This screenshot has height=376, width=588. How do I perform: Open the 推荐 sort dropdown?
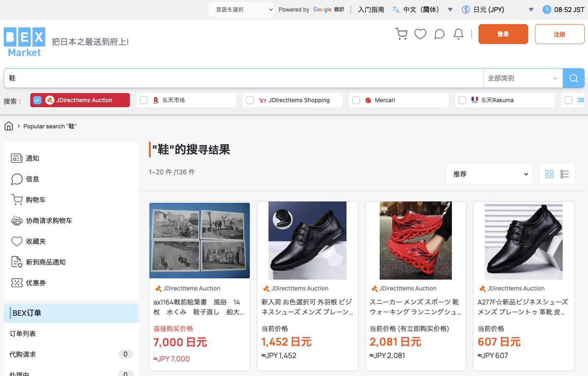[490, 174]
